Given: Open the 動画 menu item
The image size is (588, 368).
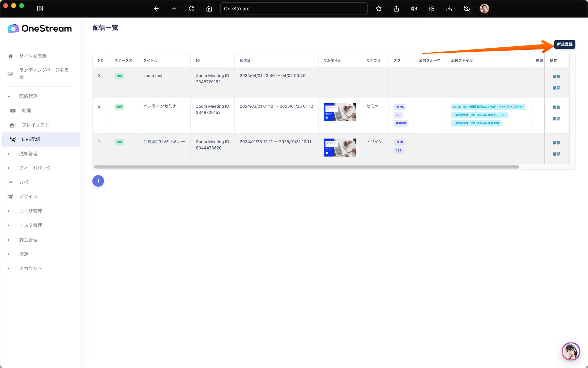Looking at the screenshot, I should coord(26,111).
